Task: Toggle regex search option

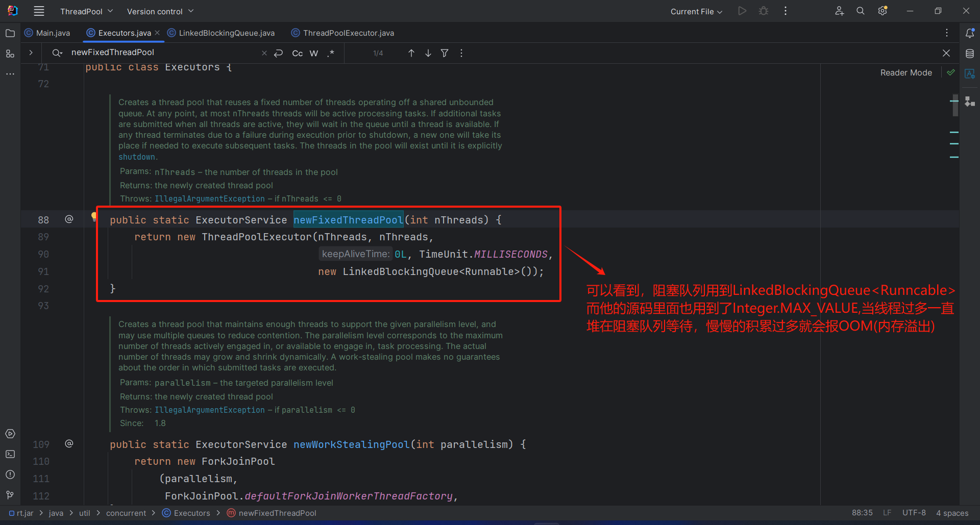Action: tap(331, 53)
